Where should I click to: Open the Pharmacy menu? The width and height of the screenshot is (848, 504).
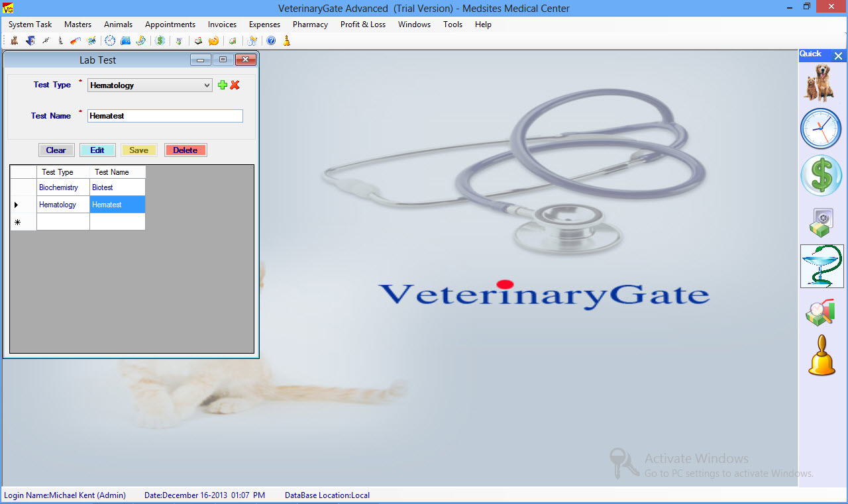(x=310, y=25)
